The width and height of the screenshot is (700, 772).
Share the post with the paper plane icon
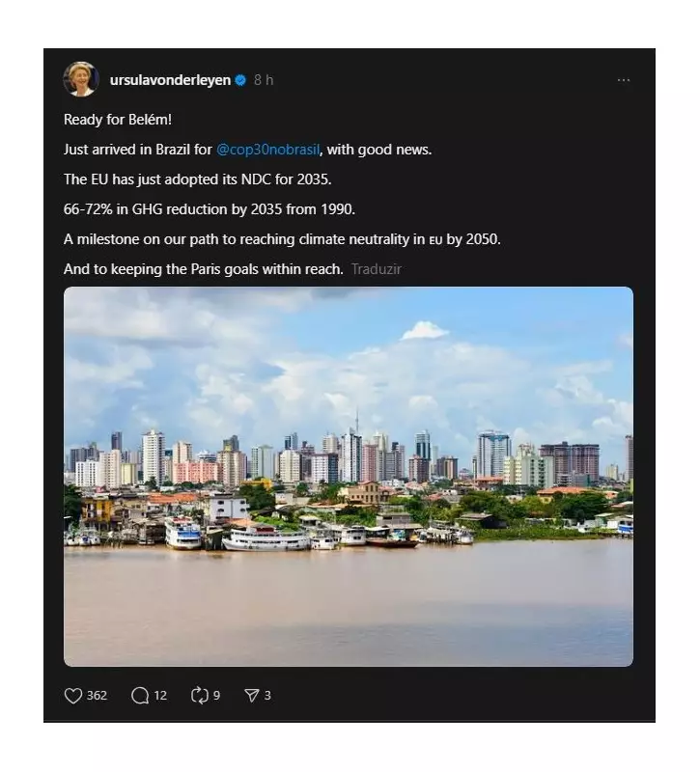[x=252, y=695]
